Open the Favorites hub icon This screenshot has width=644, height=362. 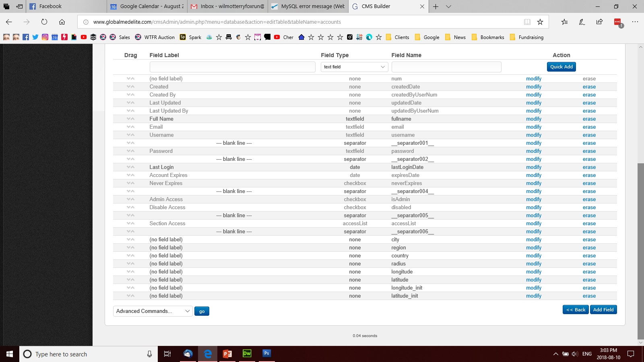564,22
